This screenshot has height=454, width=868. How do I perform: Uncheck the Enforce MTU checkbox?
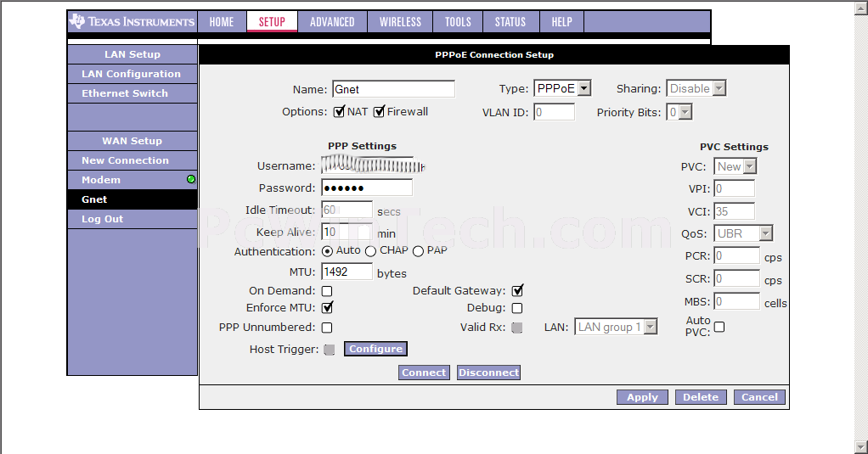[327, 307]
